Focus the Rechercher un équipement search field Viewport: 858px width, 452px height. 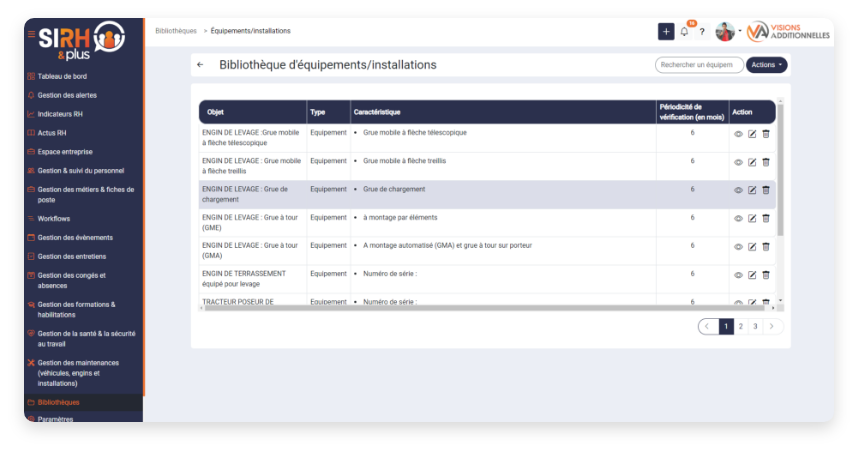click(699, 65)
